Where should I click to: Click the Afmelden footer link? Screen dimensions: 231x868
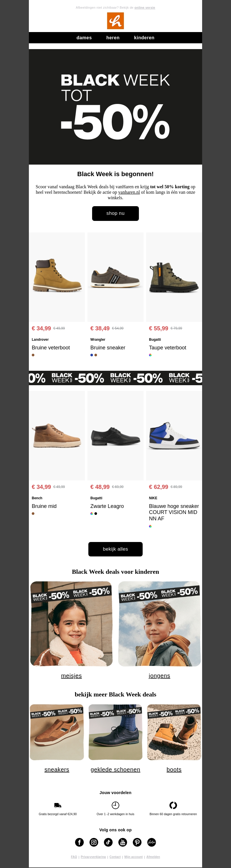pos(153,856)
